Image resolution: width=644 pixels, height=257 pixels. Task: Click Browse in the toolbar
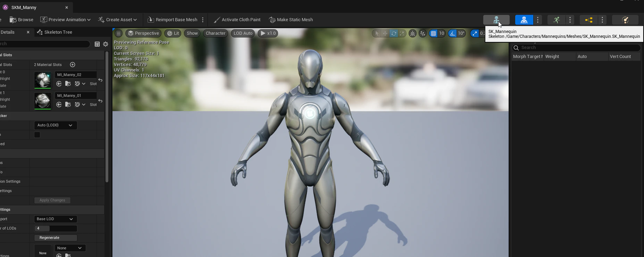[x=22, y=20]
